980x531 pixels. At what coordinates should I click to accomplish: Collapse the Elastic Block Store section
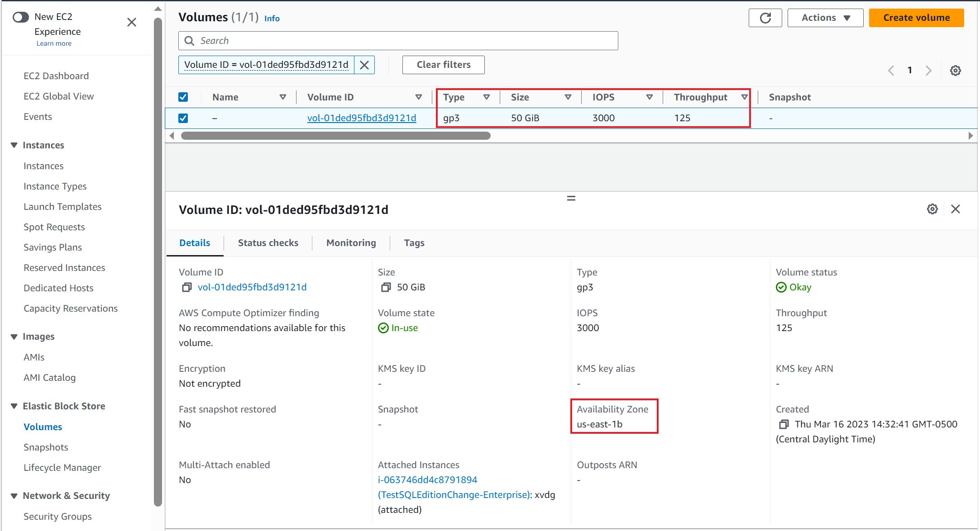pyautogui.click(x=13, y=406)
